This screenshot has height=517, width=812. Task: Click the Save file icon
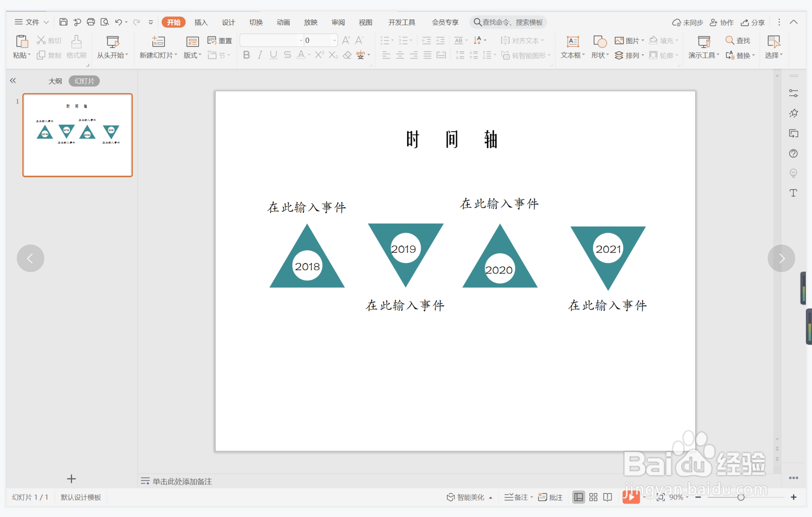(63, 22)
